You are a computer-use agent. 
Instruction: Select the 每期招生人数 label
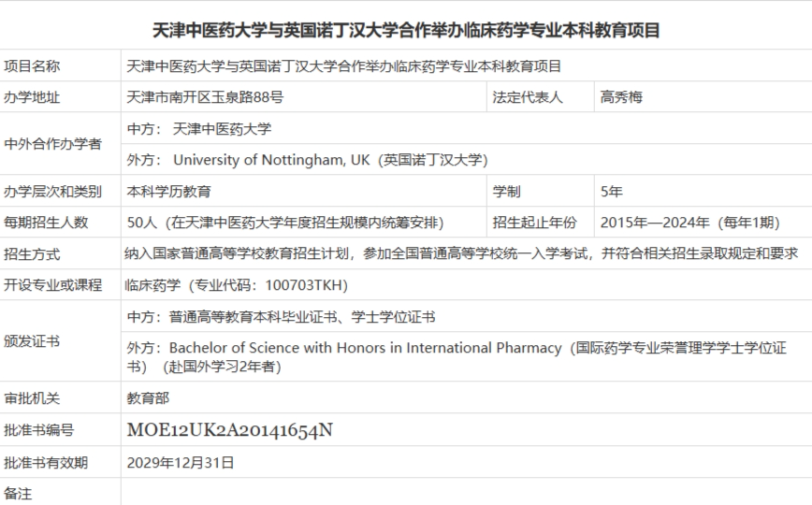(46, 223)
